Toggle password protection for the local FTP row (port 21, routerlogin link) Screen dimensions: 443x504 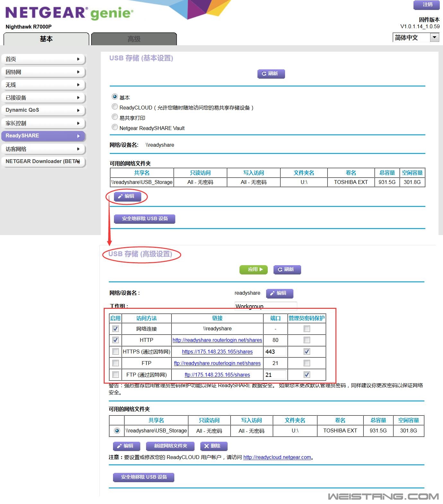point(307,363)
